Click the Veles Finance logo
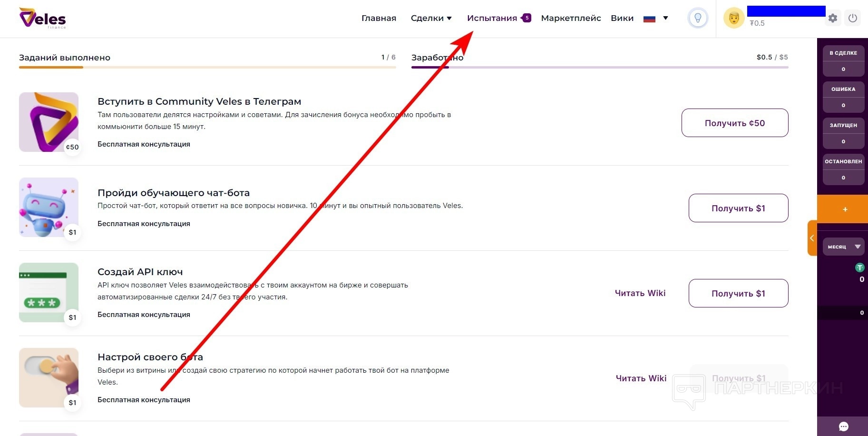 tap(42, 18)
